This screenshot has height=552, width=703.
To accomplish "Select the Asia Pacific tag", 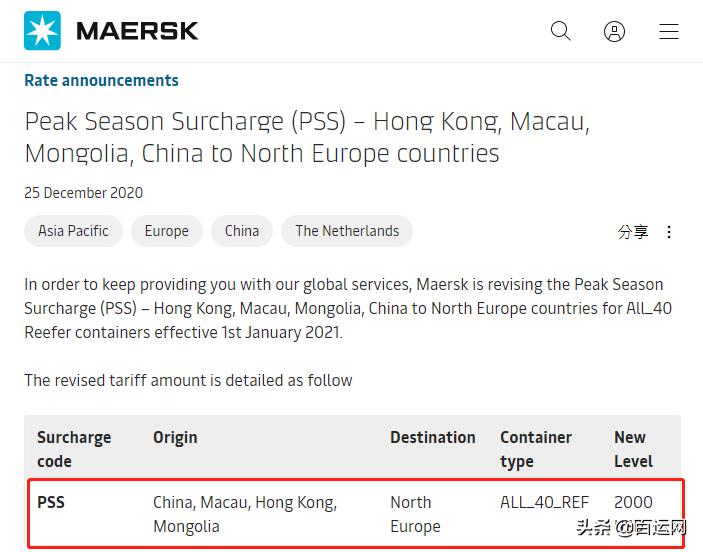I will [73, 231].
